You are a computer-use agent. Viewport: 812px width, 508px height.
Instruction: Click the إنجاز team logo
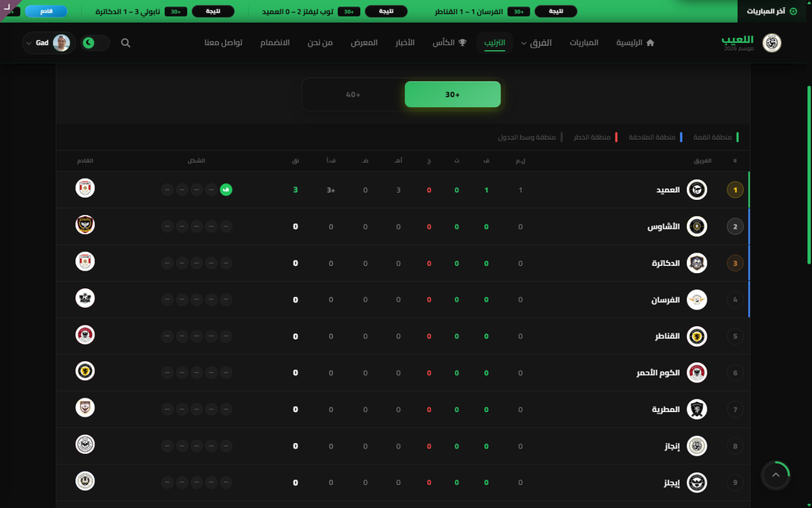pos(696,446)
